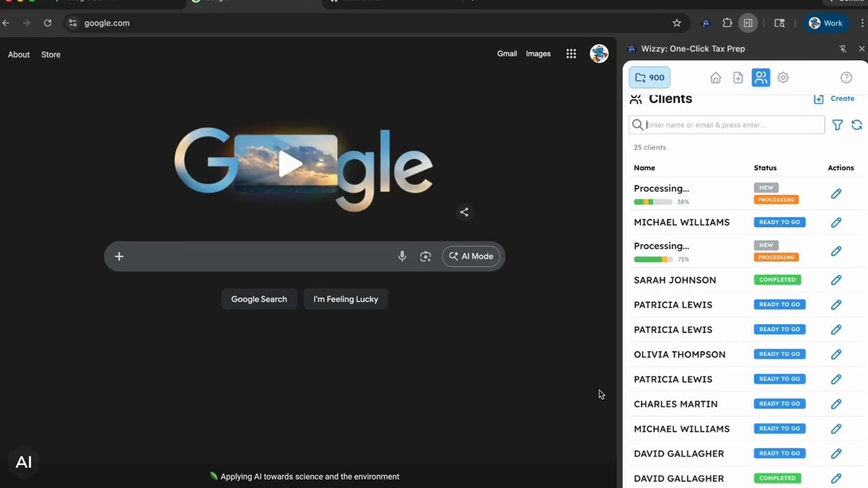This screenshot has width=868, height=488.
Task: Bookmark this page with the star
Action: coord(677,23)
